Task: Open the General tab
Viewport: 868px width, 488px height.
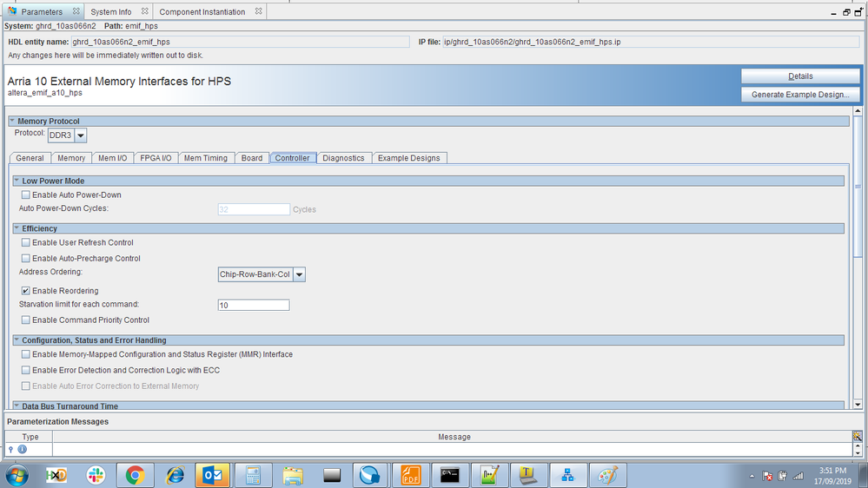Action: tap(30, 158)
